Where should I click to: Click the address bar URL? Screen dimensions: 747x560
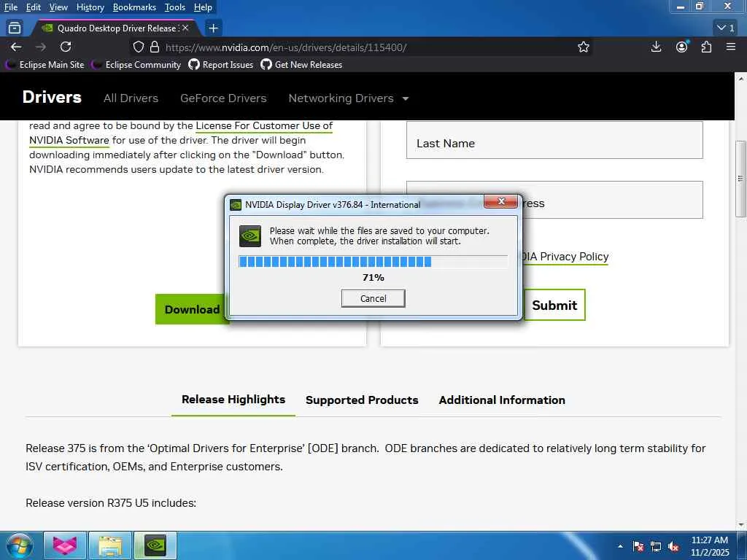(286, 47)
